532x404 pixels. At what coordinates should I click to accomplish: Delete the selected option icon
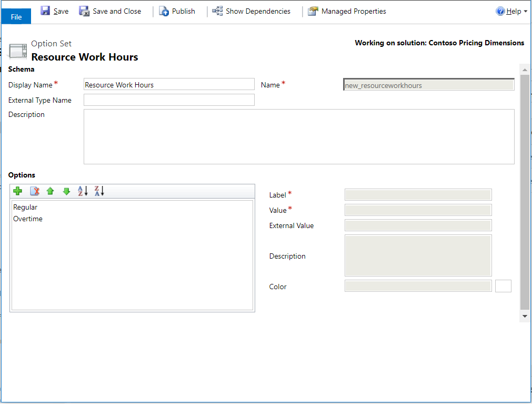pos(35,191)
